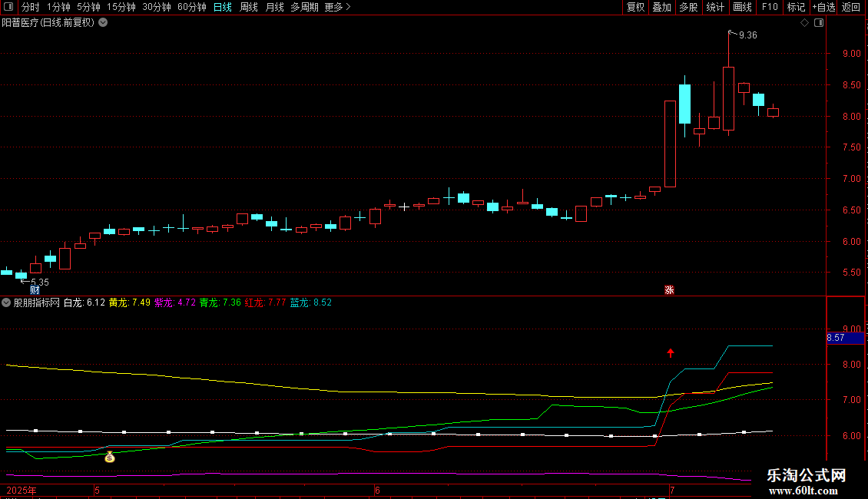This screenshot has width=868, height=499.
Task: Select the 60分钟 period tab
Action: (x=191, y=7)
